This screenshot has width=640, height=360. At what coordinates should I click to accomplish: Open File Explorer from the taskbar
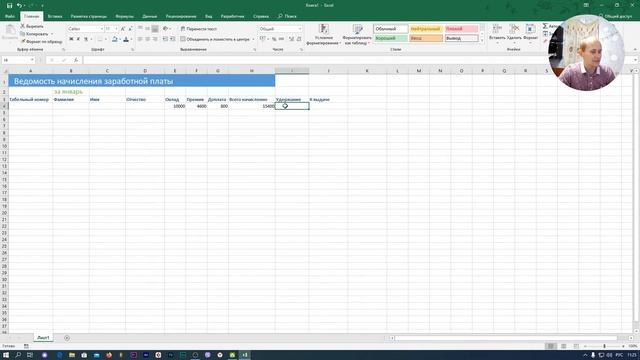tap(72, 355)
